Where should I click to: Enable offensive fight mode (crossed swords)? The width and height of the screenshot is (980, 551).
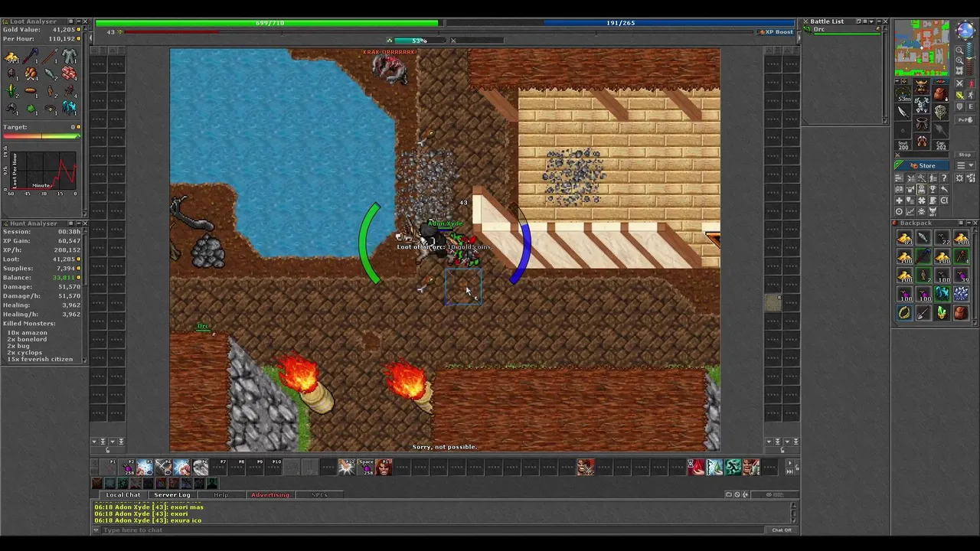click(x=960, y=83)
